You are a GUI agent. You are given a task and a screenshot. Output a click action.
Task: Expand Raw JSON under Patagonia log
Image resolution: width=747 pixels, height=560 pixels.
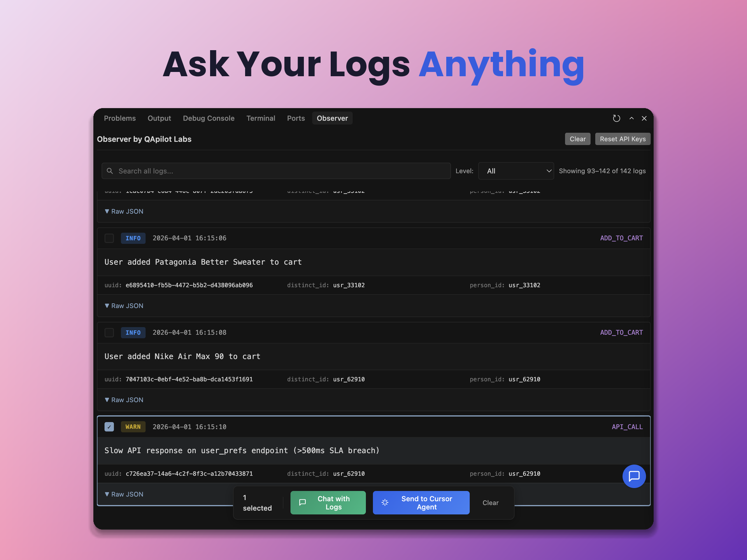point(124,306)
